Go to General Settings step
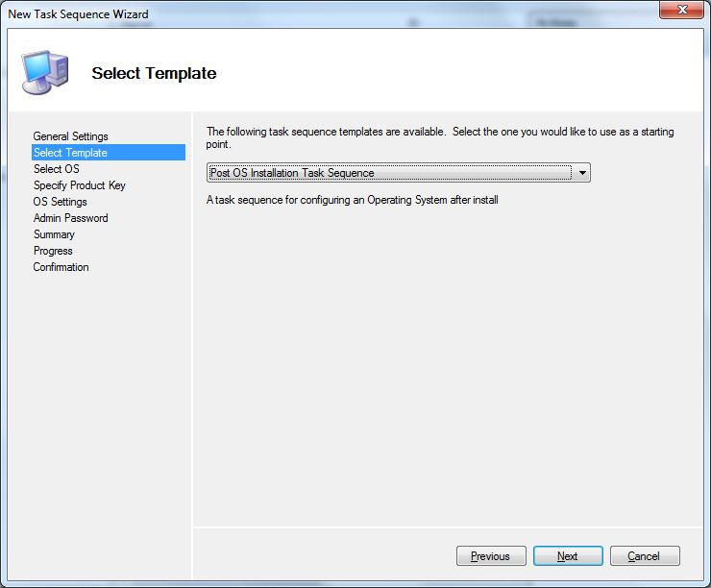This screenshot has height=588, width=711. pos(70,136)
